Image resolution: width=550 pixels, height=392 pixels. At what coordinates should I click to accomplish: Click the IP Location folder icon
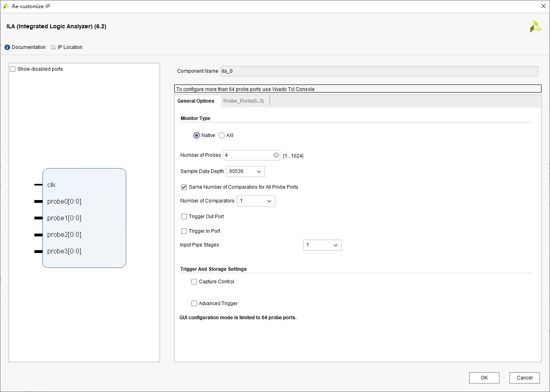[53, 47]
